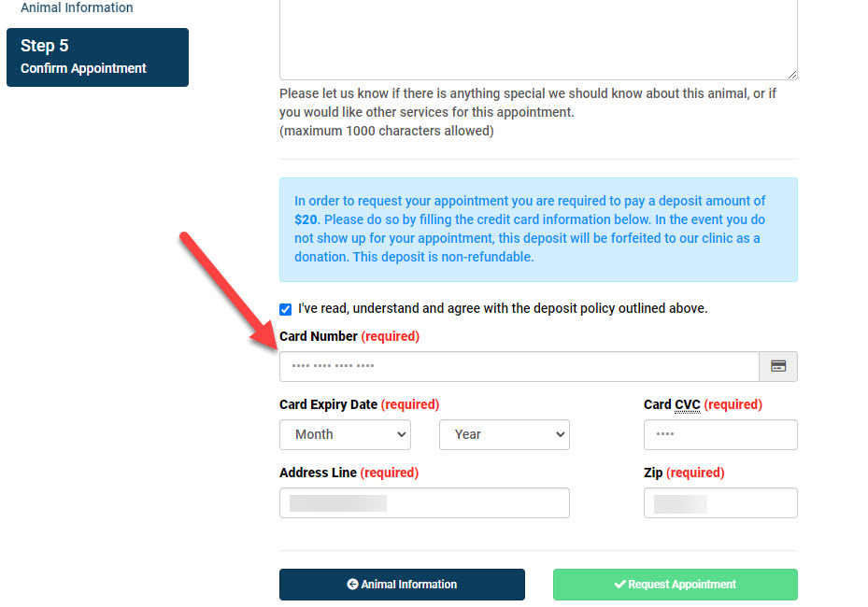
Task: Uncheck the deposit policy agreement checkbox
Action: (x=286, y=309)
